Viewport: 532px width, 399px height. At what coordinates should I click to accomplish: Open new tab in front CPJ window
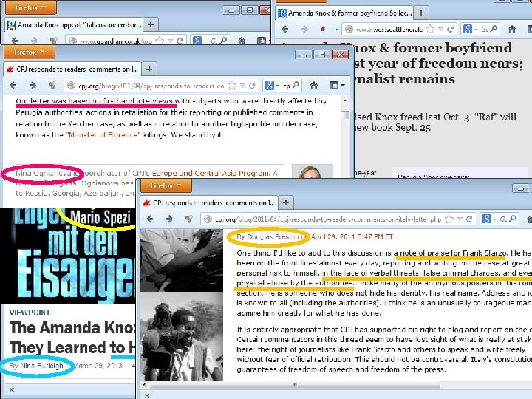point(286,203)
